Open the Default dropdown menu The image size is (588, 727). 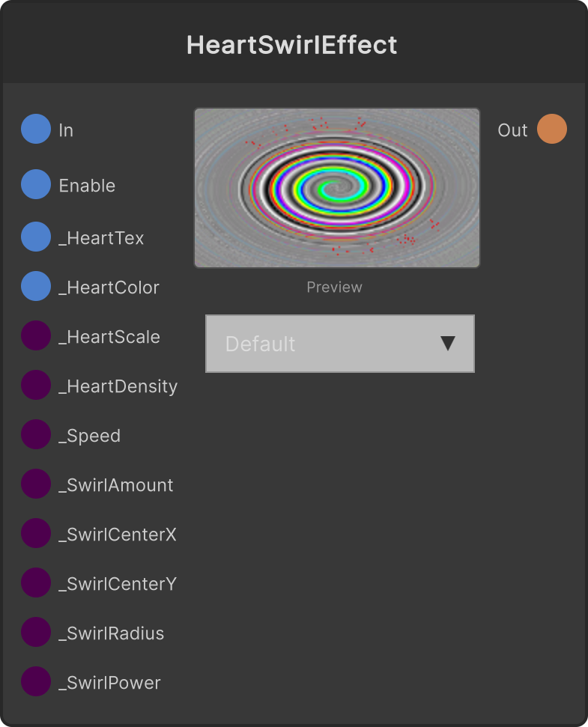pyautogui.click(x=340, y=344)
